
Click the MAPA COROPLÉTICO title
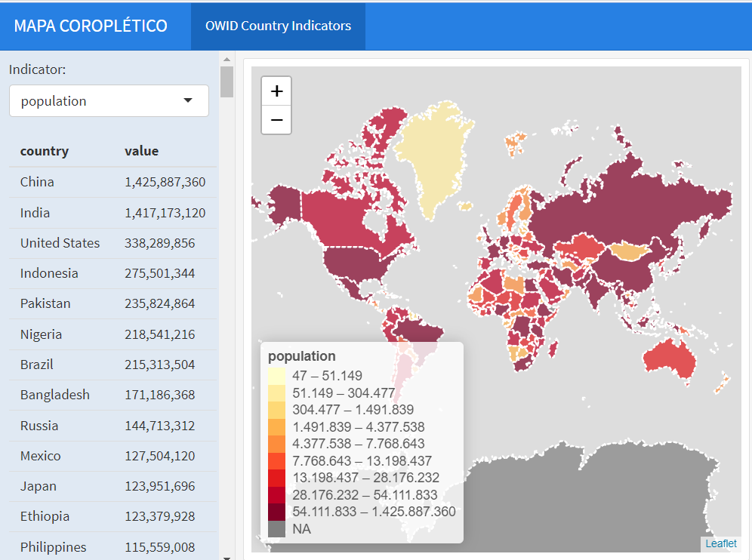click(91, 26)
